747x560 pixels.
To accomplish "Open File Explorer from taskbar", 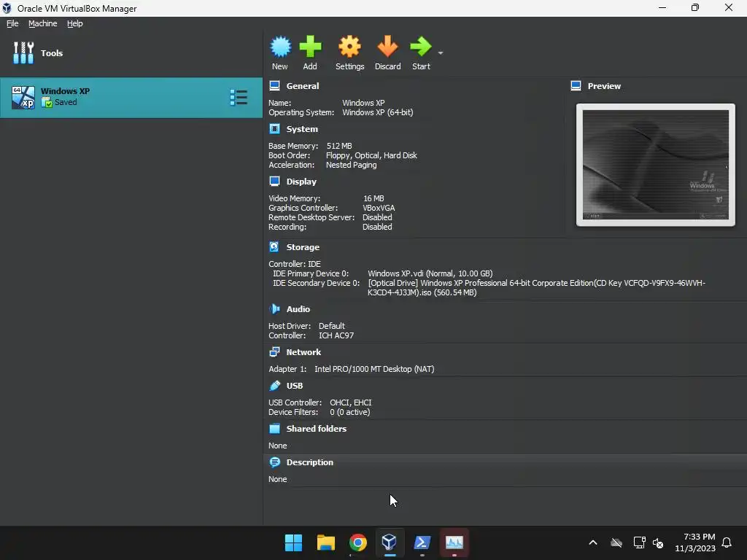I will tap(326, 542).
